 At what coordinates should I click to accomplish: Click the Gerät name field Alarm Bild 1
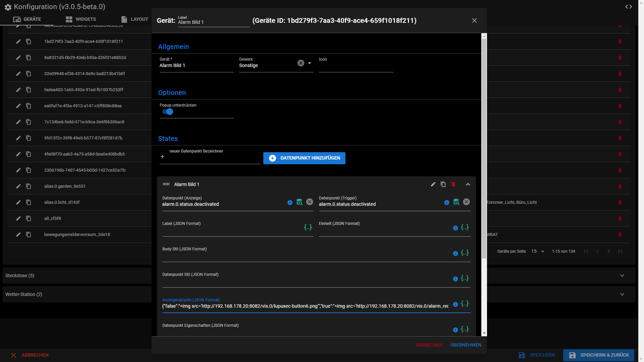pos(197,64)
